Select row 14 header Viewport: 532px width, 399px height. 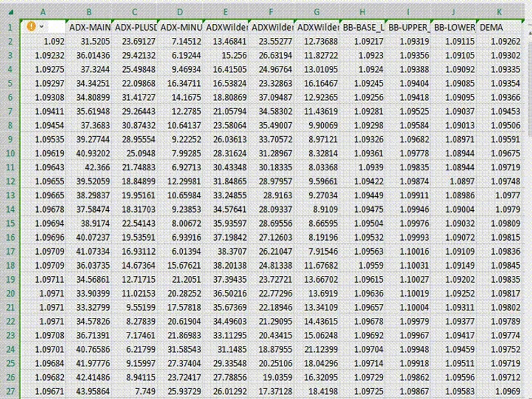(10, 209)
